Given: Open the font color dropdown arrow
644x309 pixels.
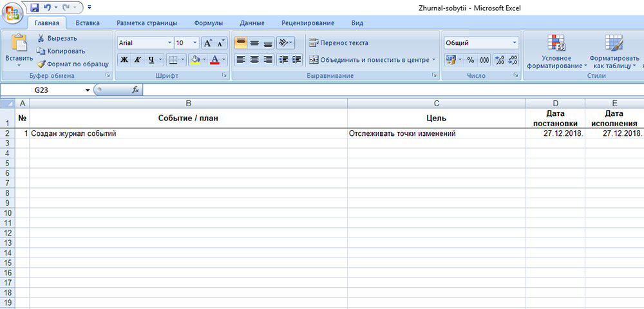Looking at the screenshot, I should click(224, 60).
